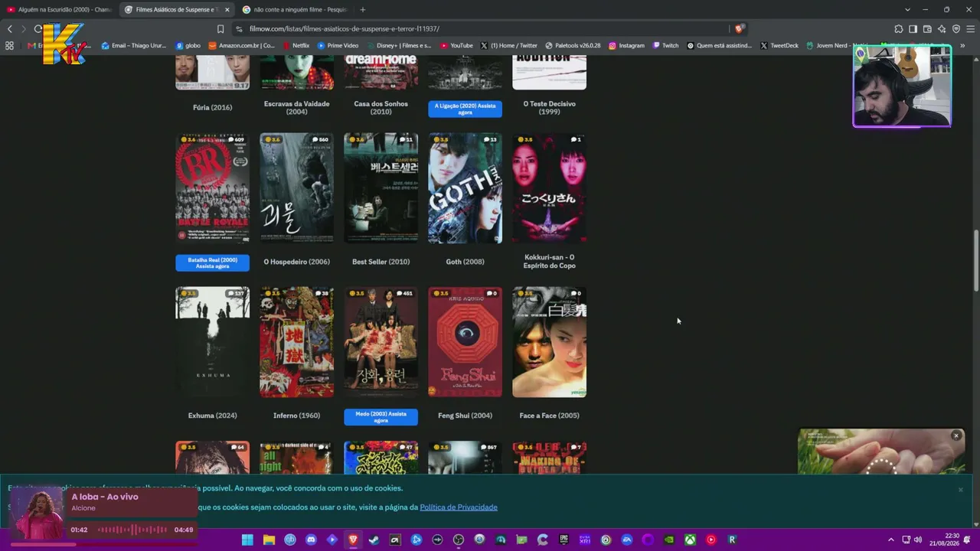Open the Exhuma (2024) poster
Image resolution: width=980 pixels, height=551 pixels.
pyautogui.click(x=212, y=342)
